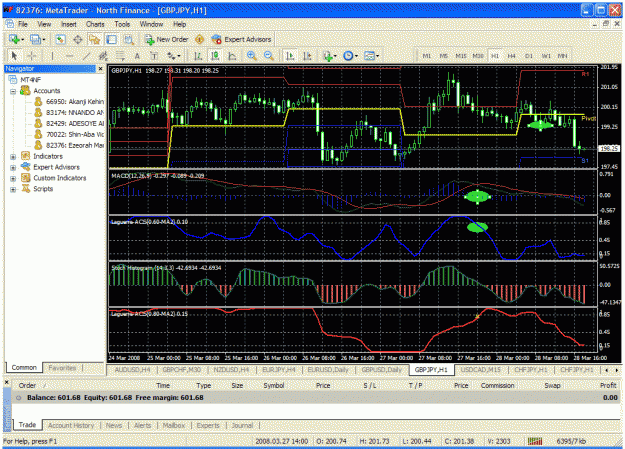Draw a vertical line on chart
Viewport: 625px width, 449px height.
(x=52, y=56)
